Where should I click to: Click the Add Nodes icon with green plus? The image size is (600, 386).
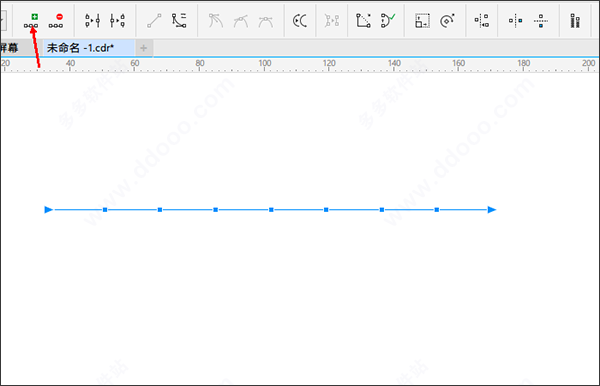click(31, 21)
